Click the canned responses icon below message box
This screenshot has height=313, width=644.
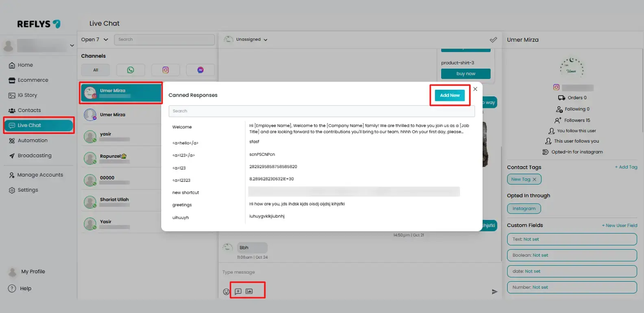coord(238,291)
